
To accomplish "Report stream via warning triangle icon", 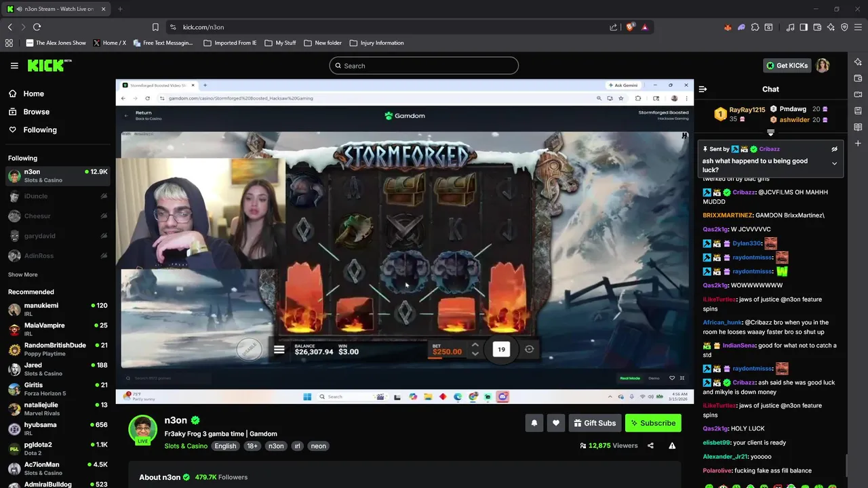I will [672, 445].
